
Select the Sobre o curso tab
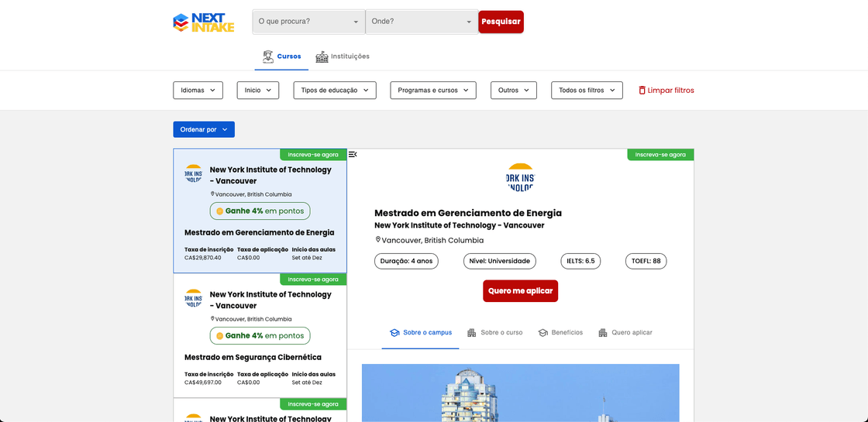point(495,332)
